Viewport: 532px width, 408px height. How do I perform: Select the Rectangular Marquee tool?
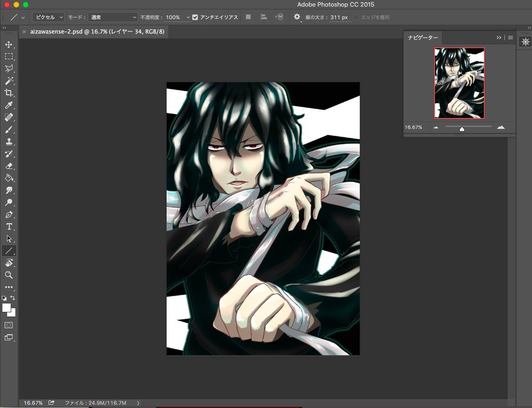(x=9, y=57)
